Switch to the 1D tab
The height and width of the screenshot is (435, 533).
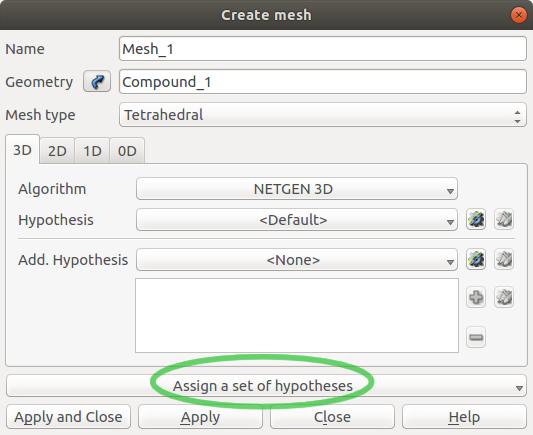click(x=92, y=151)
